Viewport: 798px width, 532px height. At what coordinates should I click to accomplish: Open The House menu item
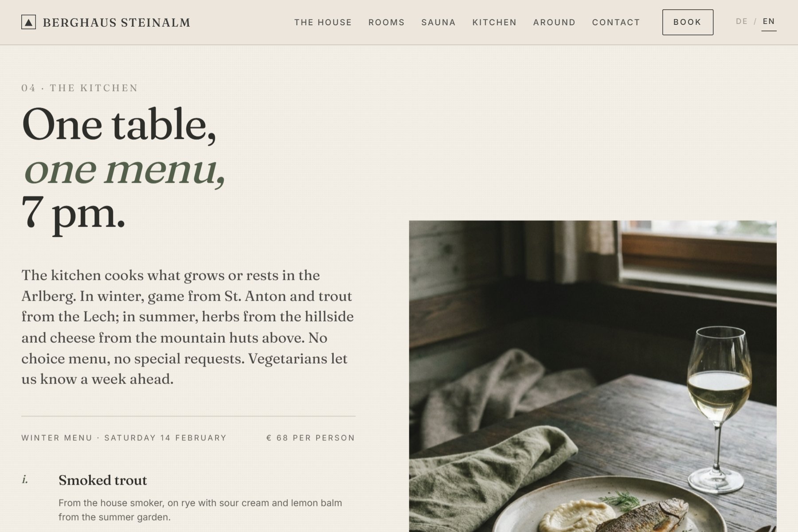pos(323,22)
